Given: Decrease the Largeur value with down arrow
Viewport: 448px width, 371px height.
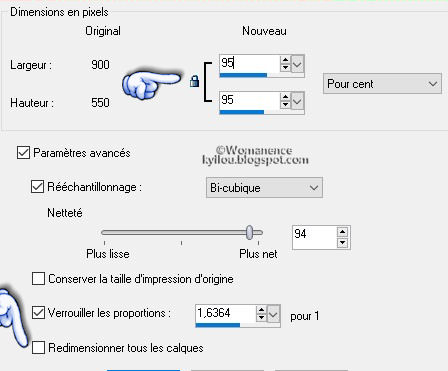Looking at the screenshot, I should coord(285,67).
